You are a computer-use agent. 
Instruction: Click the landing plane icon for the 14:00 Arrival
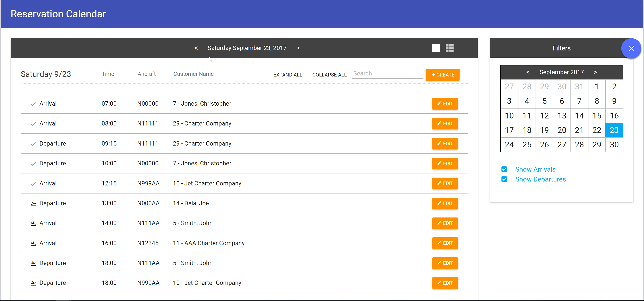click(33, 223)
